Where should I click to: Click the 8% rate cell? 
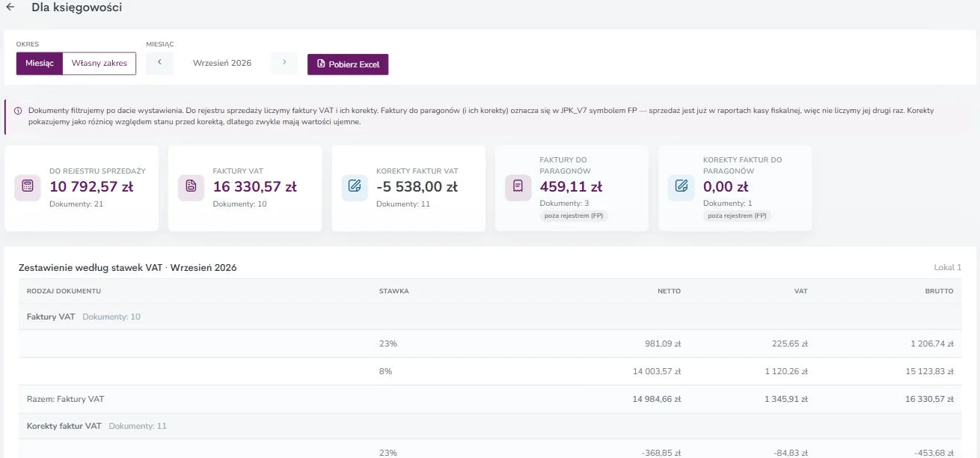[x=386, y=371]
